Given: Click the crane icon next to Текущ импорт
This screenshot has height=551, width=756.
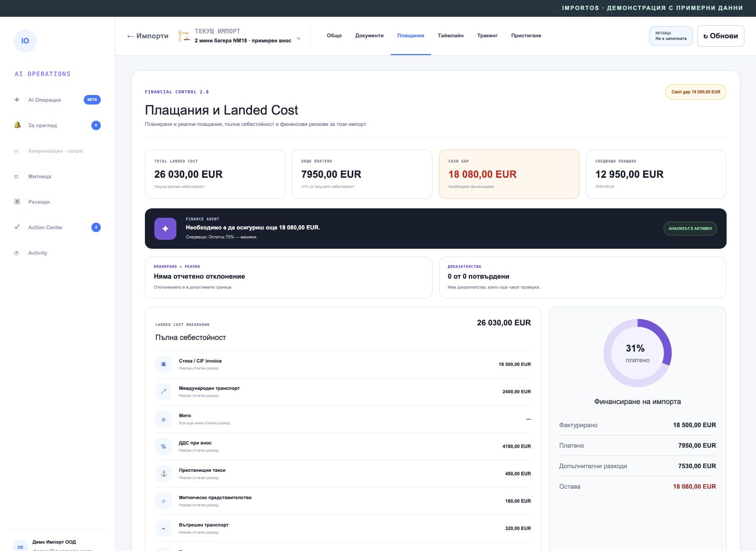Looking at the screenshot, I should (x=184, y=36).
